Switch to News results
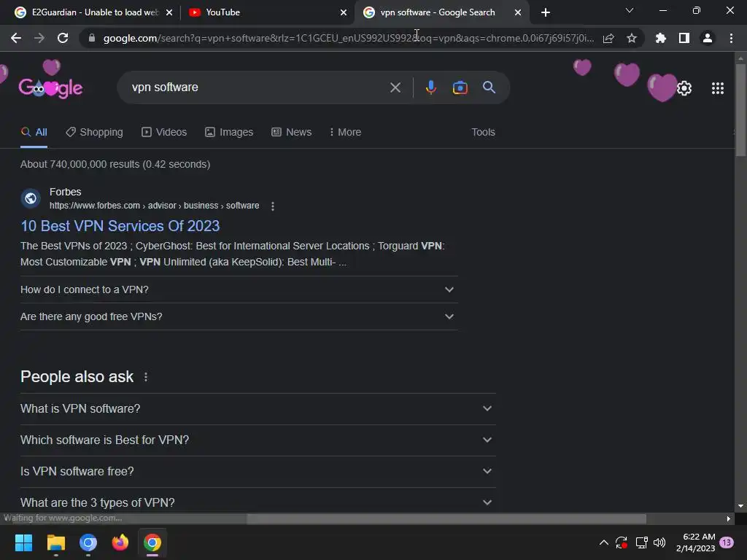Image resolution: width=747 pixels, height=560 pixels. point(292,133)
